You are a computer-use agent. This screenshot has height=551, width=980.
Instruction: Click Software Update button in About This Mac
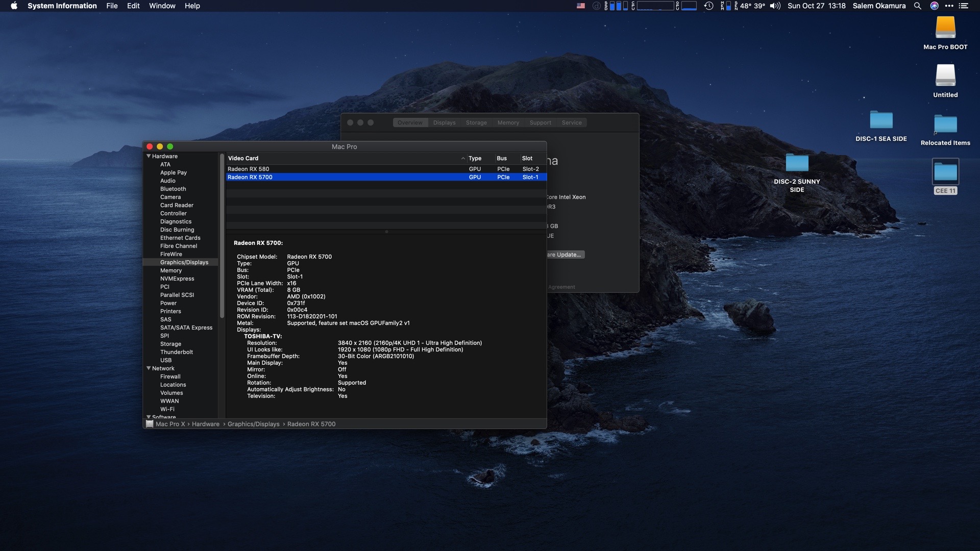click(566, 255)
